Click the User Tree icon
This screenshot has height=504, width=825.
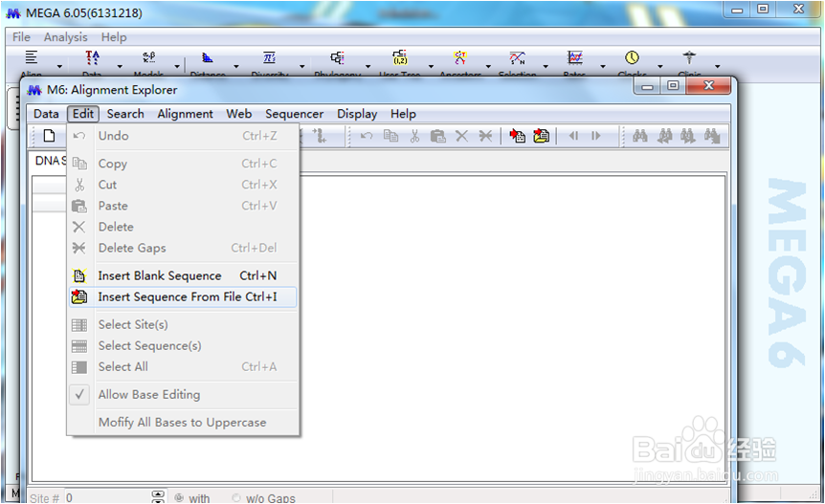(400, 56)
